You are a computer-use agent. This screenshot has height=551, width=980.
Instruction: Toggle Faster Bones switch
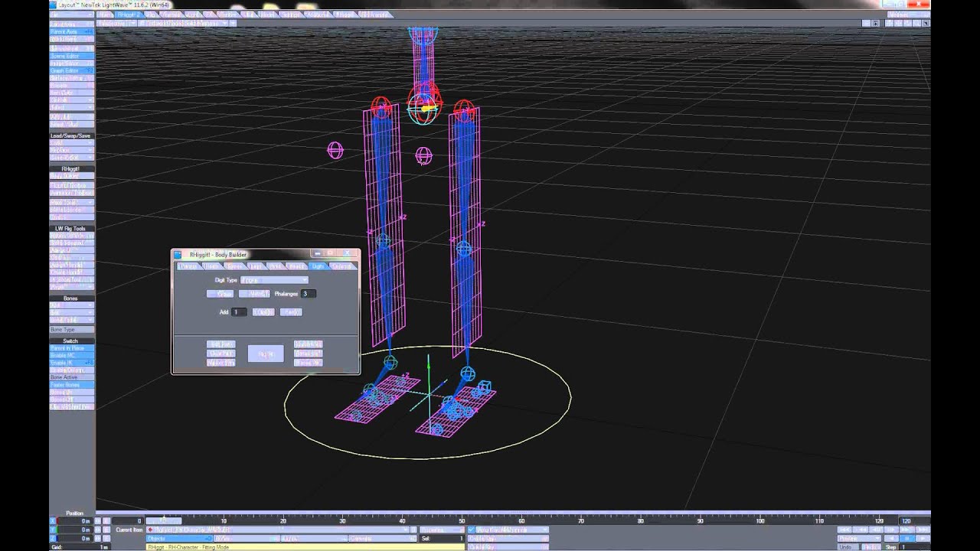pyautogui.click(x=72, y=384)
